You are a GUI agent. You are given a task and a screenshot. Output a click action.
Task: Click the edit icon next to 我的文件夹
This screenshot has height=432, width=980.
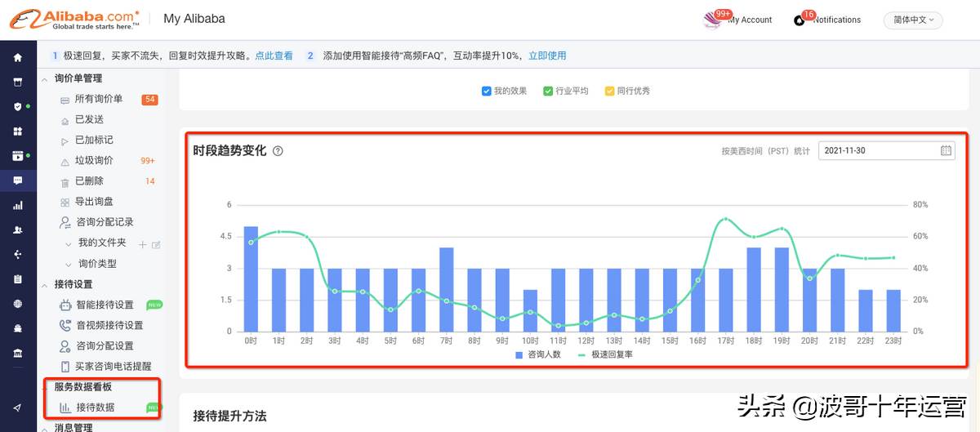pyautogui.click(x=156, y=244)
